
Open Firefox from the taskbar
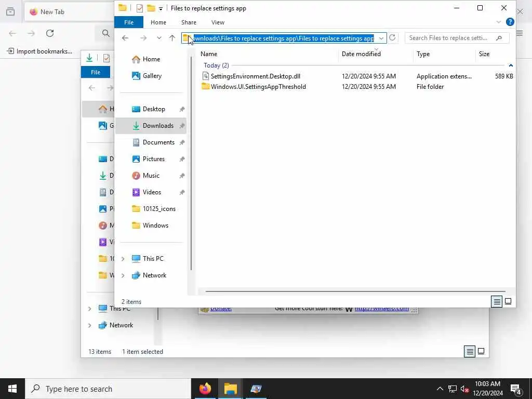tap(205, 389)
